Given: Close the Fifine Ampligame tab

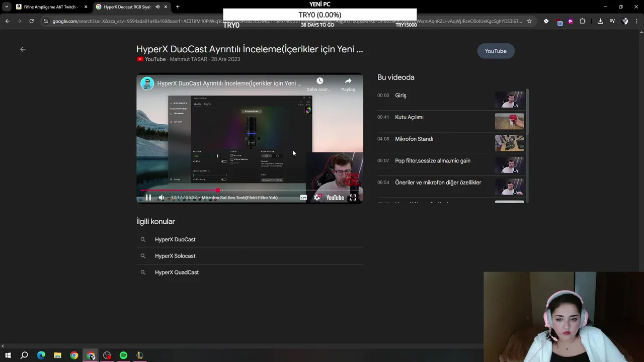Looking at the screenshot, I should 86,7.
